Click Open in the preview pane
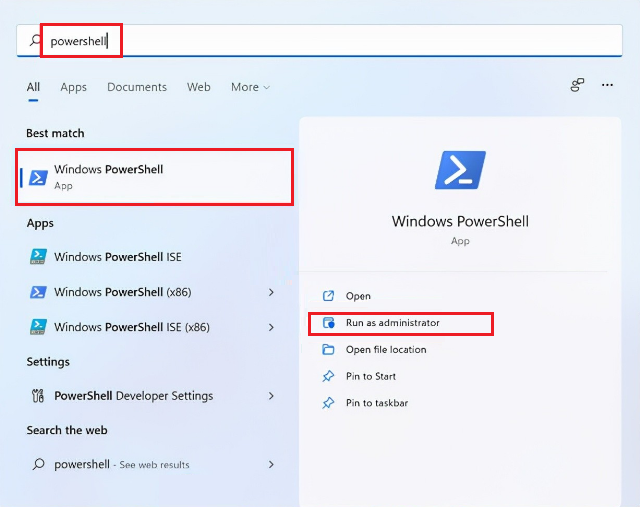This screenshot has height=507, width=640. [358, 296]
